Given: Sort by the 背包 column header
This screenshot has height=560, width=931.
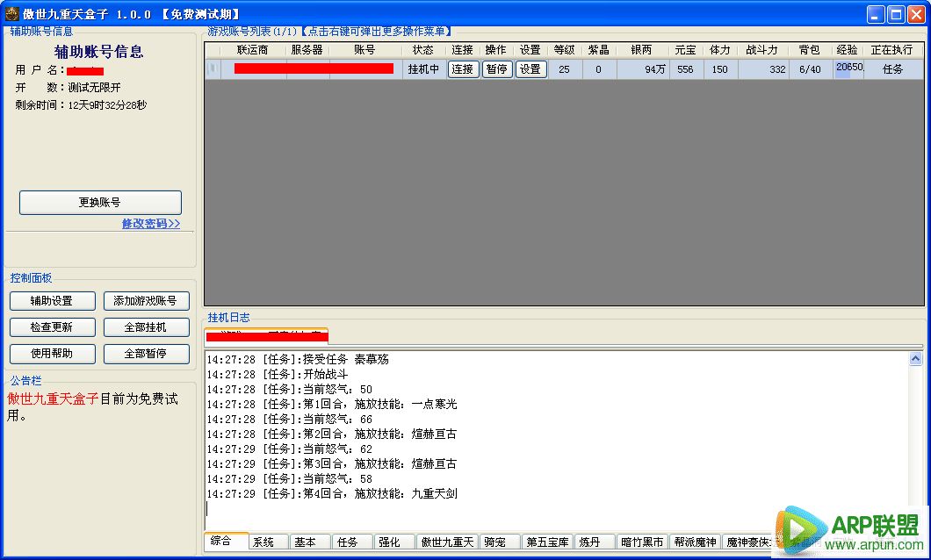Looking at the screenshot, I should pyautogui.click(x=810, y=50).
